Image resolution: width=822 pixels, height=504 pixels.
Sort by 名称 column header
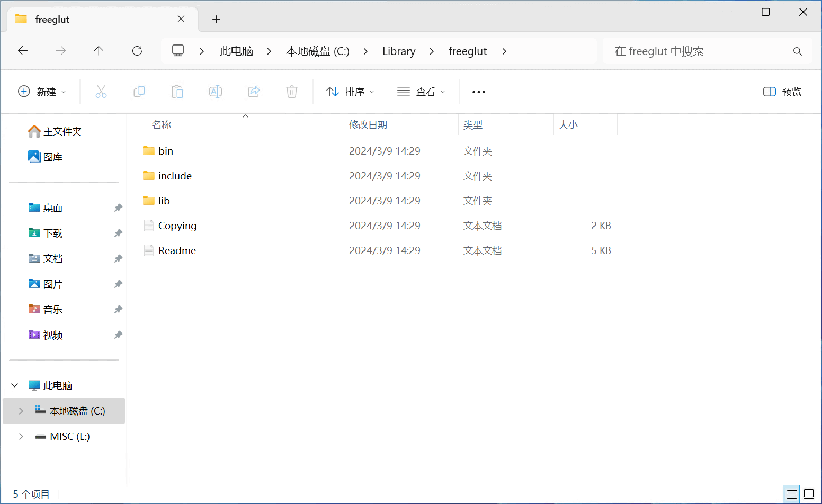(162, 125)
